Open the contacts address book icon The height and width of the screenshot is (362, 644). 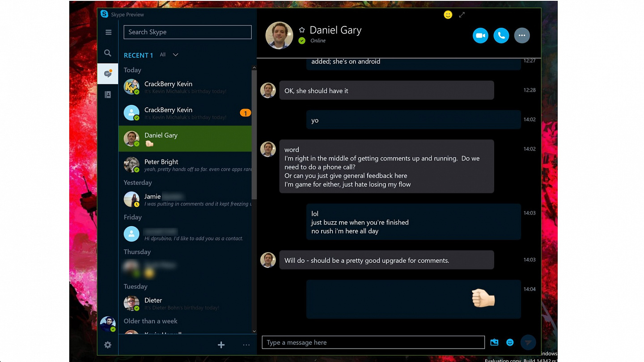click(108, 95)
